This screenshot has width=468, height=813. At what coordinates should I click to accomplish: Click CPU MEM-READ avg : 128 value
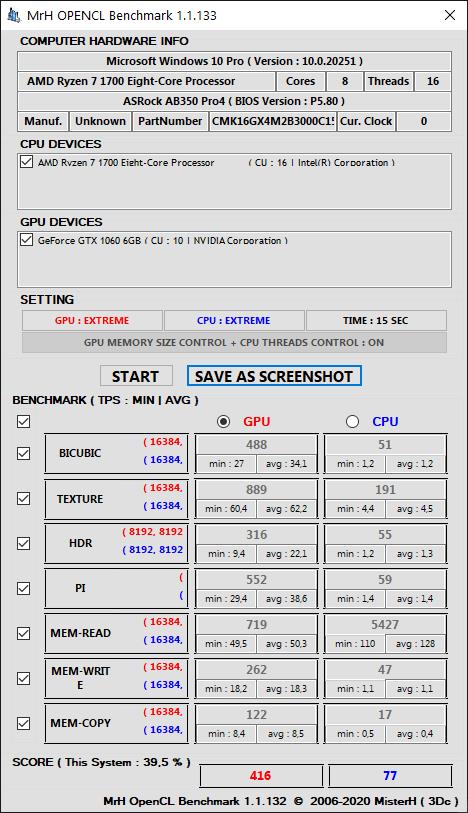click(x=416, y=644)
